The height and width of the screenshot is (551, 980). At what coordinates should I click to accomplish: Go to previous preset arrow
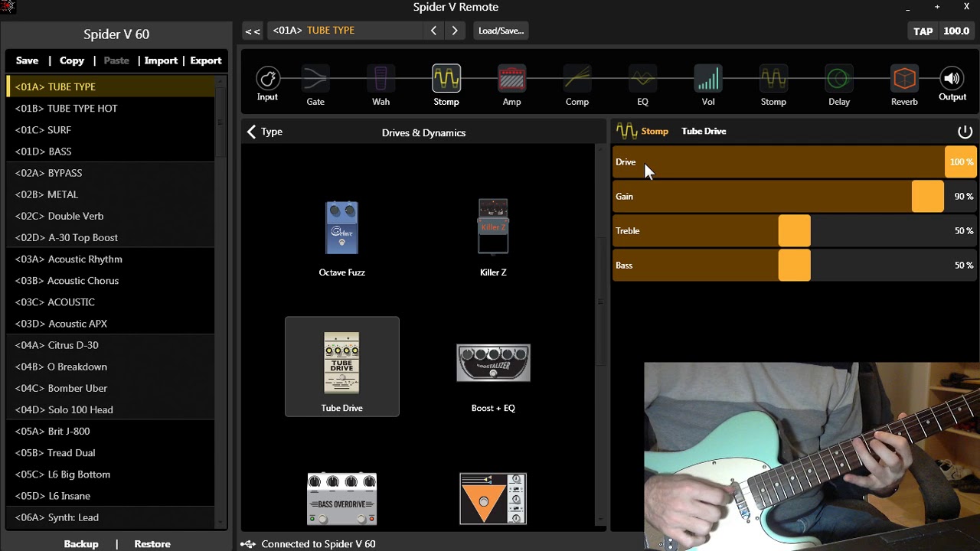pos(433,31)
